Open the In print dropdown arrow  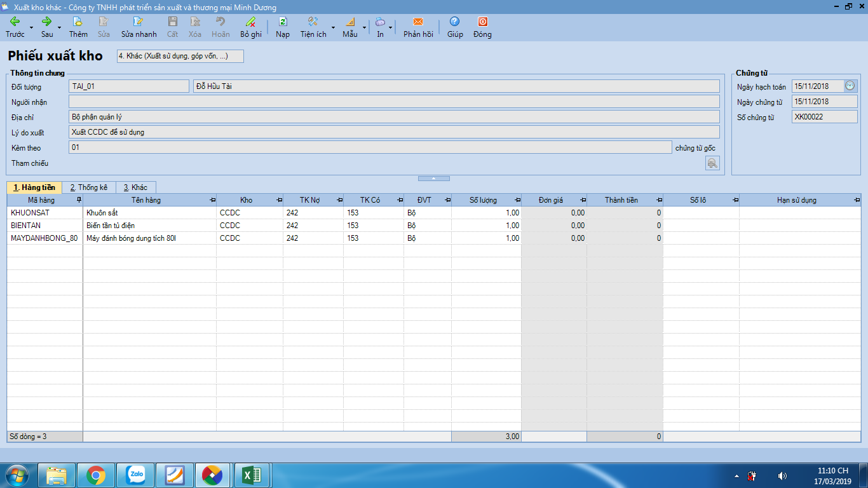coord(390,28)
